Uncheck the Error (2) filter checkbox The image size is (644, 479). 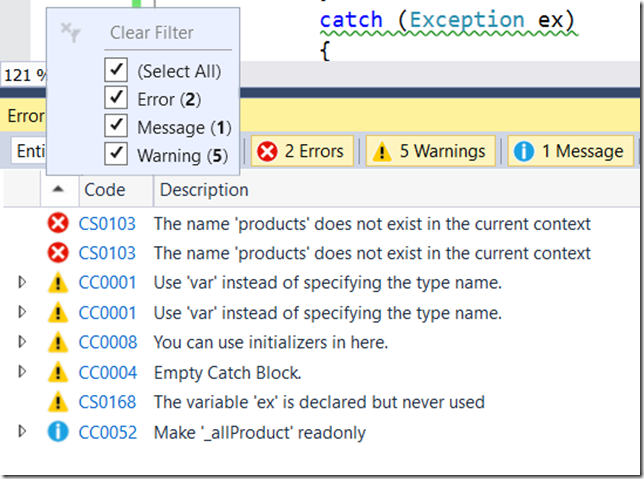116,97
